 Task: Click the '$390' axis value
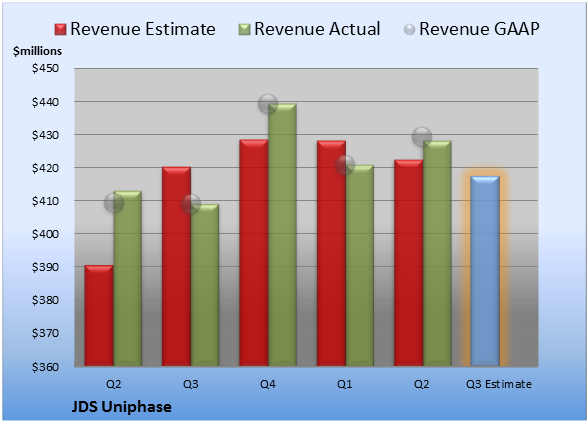point(45,267)
